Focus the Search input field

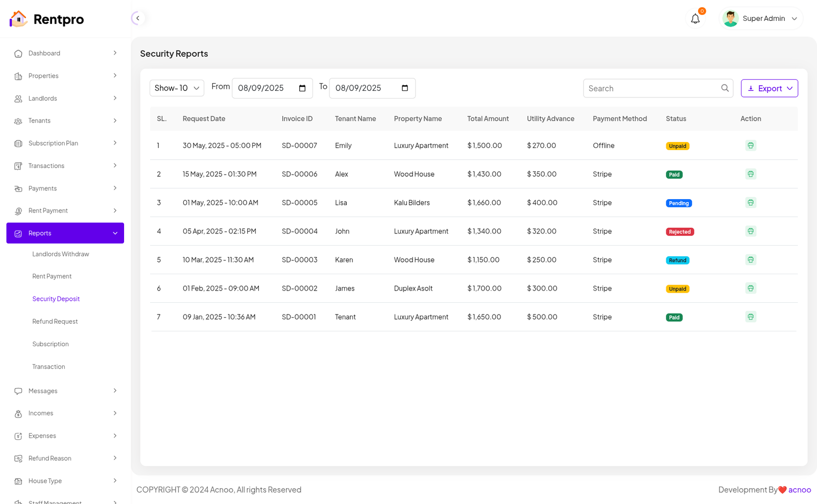651,88
